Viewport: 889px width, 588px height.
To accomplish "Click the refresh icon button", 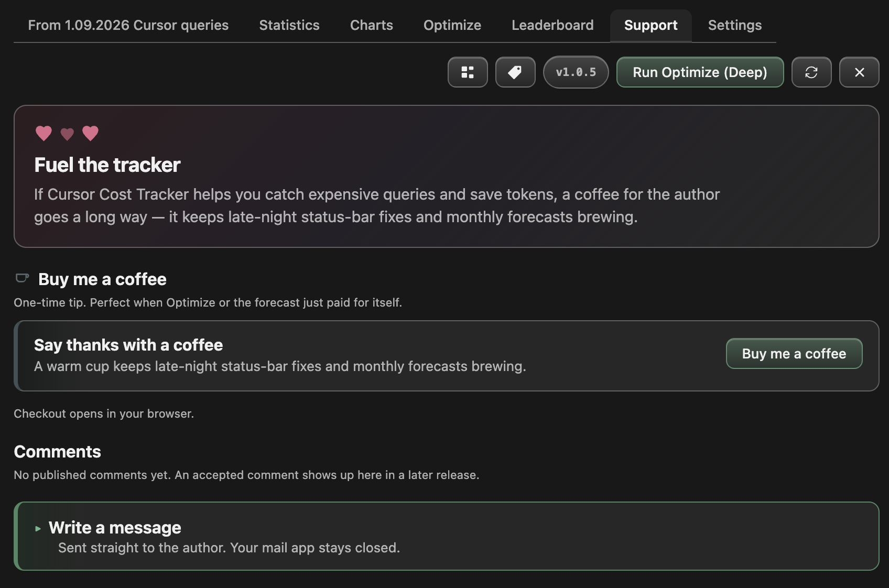I will click(811, 72).
